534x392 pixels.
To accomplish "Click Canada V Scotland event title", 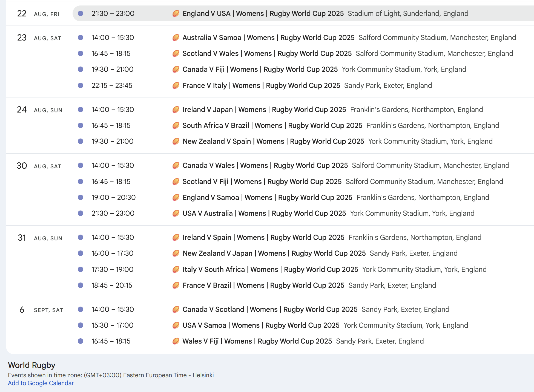I will point(270,309).
